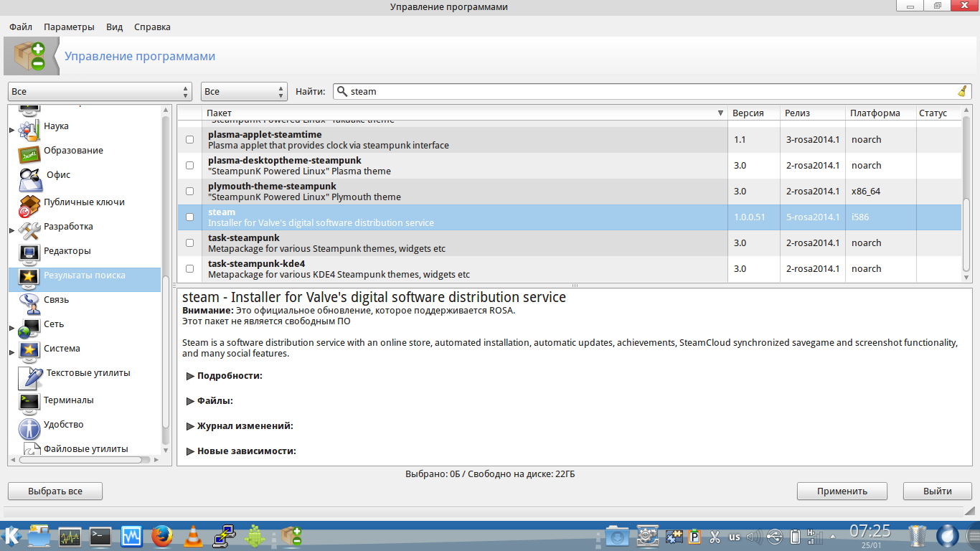Tick the checkbox for plasma-applet-steamtime
Screen dimensions: 980x551
(x=189, y=140)
